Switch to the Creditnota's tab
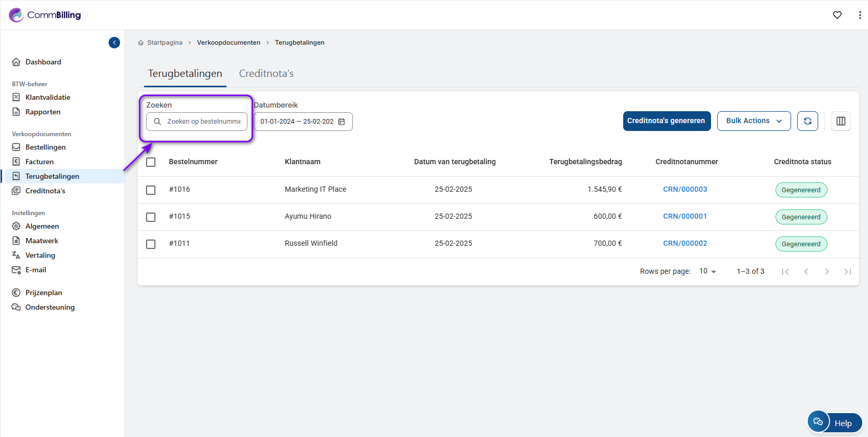Screen dimensions: 868x437 266,74
